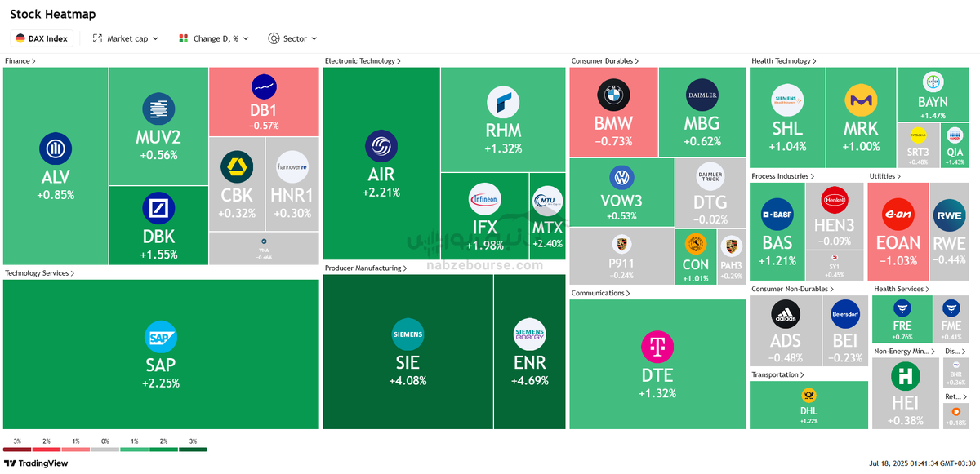Open the Change D, % dropdown
Image resolution: width=980 pixels, height=474 pixels.
coord(215,38)
